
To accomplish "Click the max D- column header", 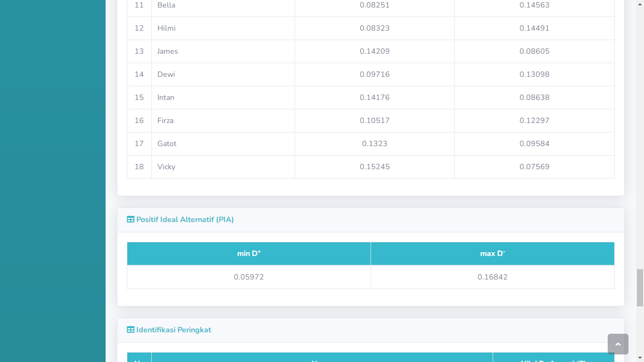I will pyautogui.click(x=493, y=254).
